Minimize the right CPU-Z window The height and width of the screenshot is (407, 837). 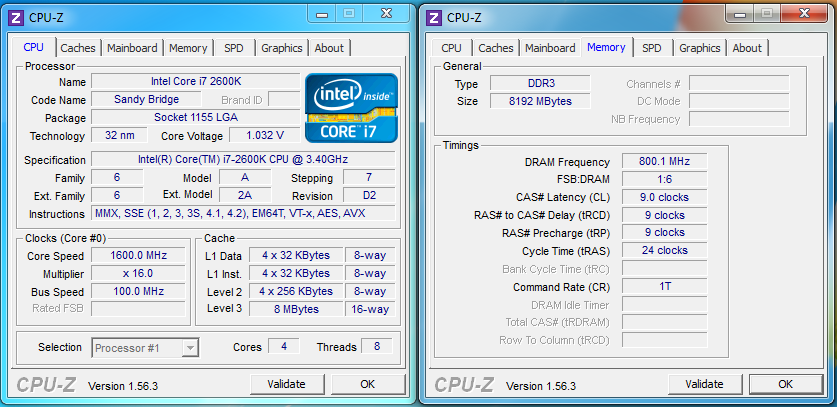[x=740, y=13]
